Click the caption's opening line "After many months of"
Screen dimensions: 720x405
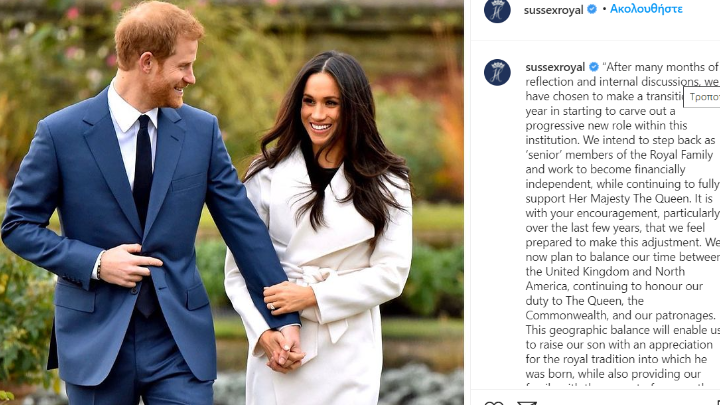662,67
